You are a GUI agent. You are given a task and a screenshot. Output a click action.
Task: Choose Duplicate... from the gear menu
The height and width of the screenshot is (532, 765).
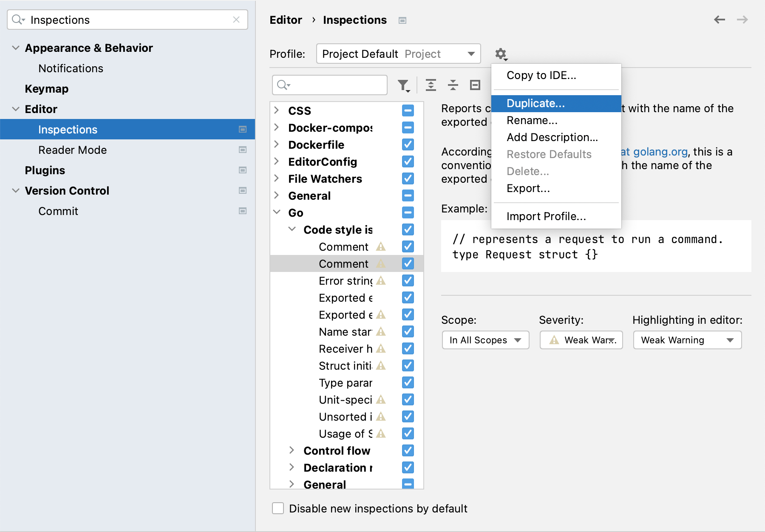pos(556,103)
